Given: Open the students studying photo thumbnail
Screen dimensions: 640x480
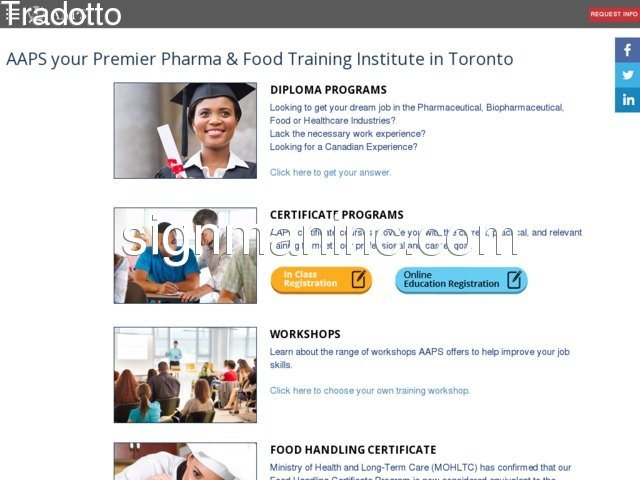Looking at the screenshot, I should (185, 256).
